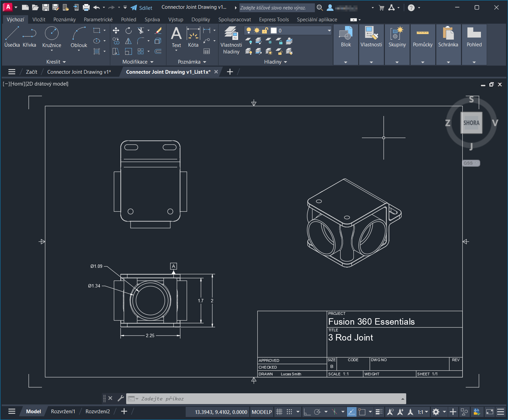Insert a table from the Poznámka panel

coord(207,51)
